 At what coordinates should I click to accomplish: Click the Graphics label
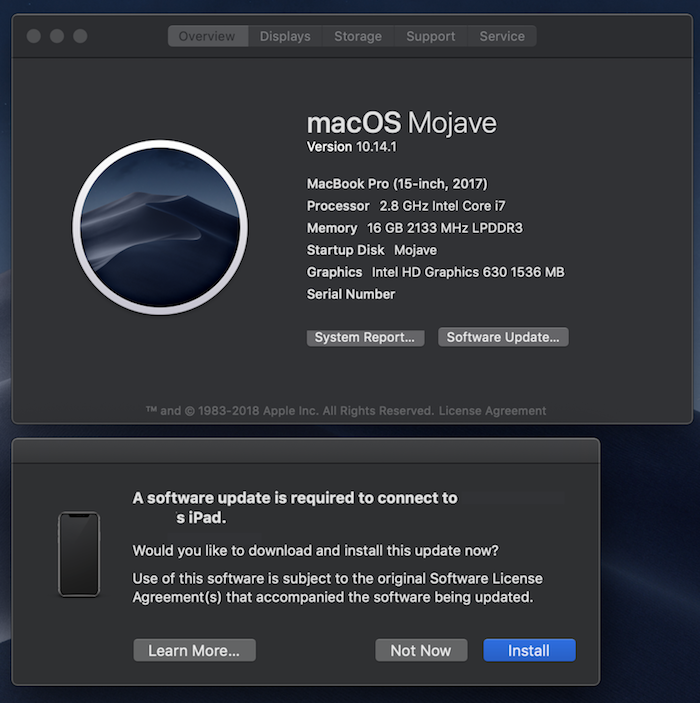click(335, 272)
